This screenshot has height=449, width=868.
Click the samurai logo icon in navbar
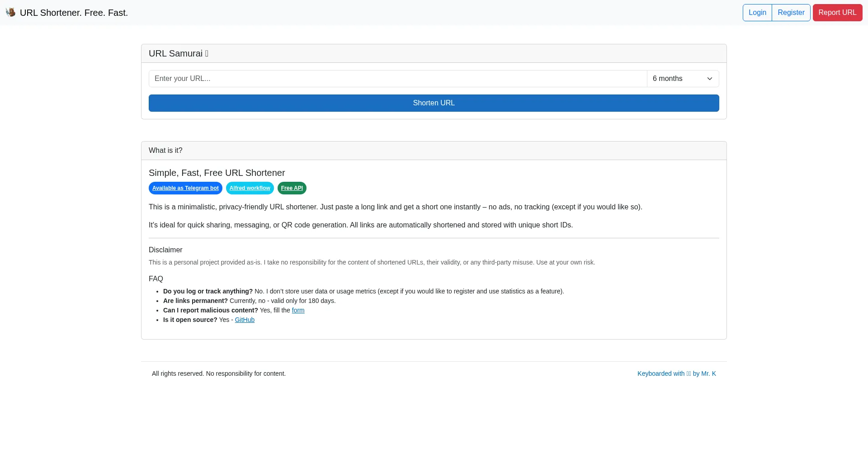[10, 12]
